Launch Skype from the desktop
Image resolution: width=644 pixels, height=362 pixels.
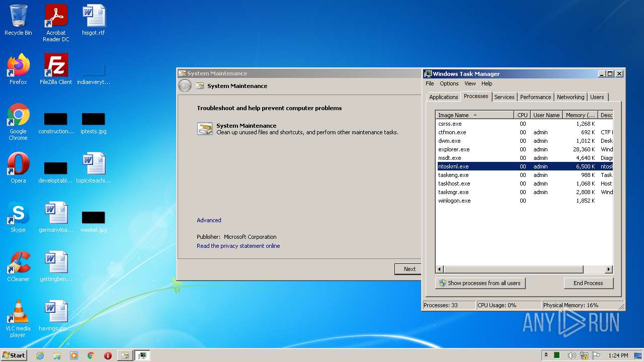point(18,217)
